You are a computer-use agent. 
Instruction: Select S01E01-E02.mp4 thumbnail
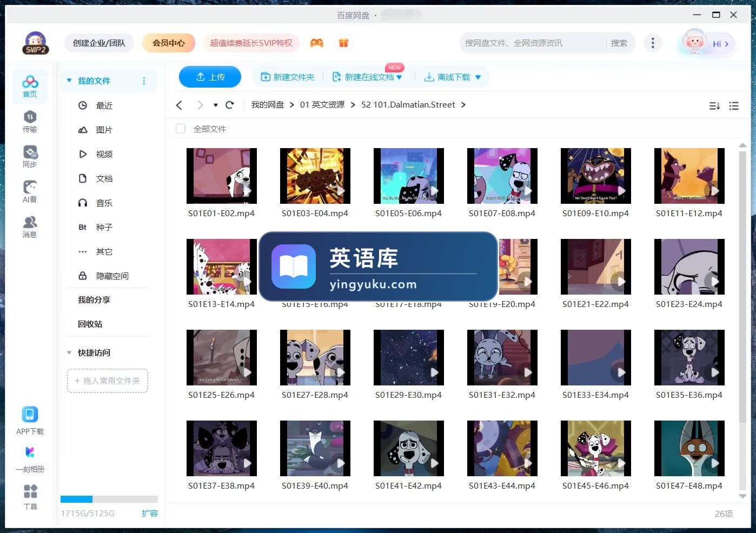coord(222,176)
